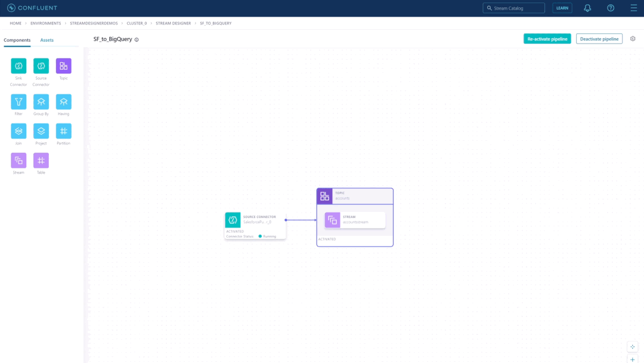The height and width of the screenshot is (363, 644).
Task: Switch to the Assets tab
Action: click(x=47, y=40)
